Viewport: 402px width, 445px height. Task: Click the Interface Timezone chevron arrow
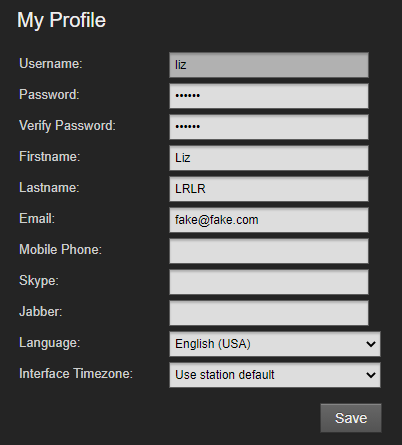tap(371, 375)
